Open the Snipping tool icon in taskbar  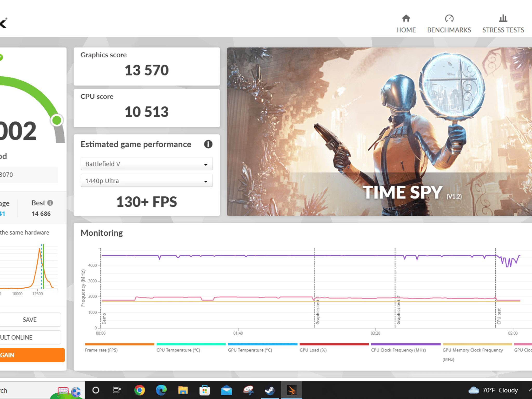tap(248, 390)
